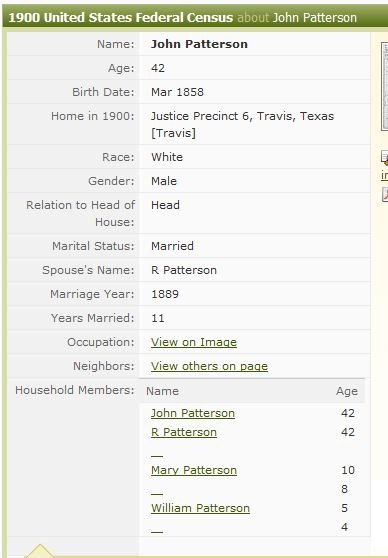
Task: Select the birth date Mar 1858
Action: pos(177,92)
